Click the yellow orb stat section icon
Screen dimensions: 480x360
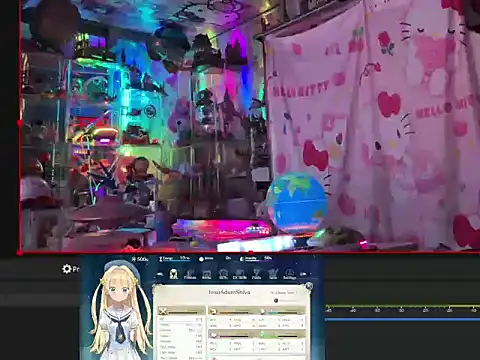[213, 312]
